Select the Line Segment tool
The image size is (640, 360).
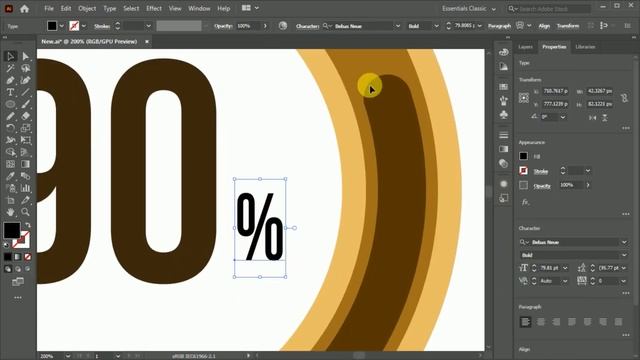click(x=25, y=92)
